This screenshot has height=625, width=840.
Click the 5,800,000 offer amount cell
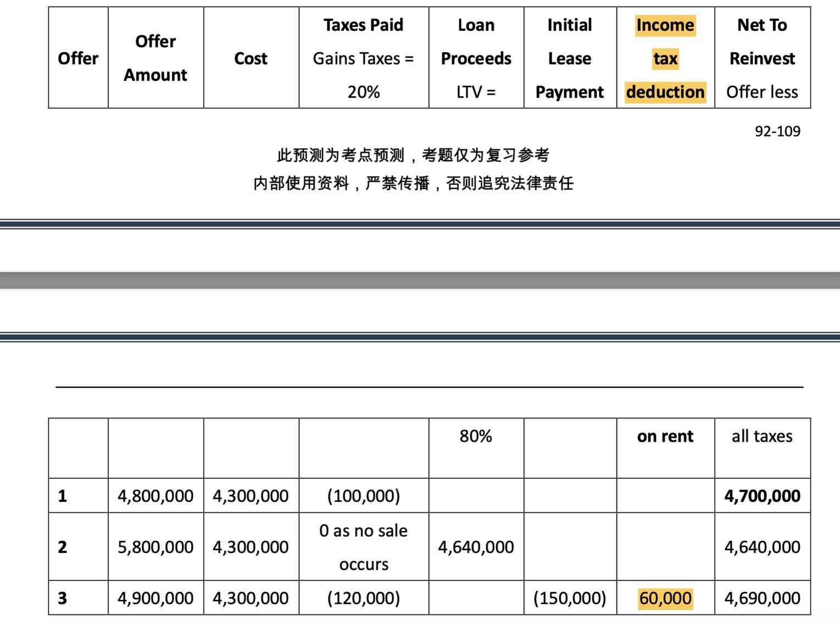coord(155,547)
